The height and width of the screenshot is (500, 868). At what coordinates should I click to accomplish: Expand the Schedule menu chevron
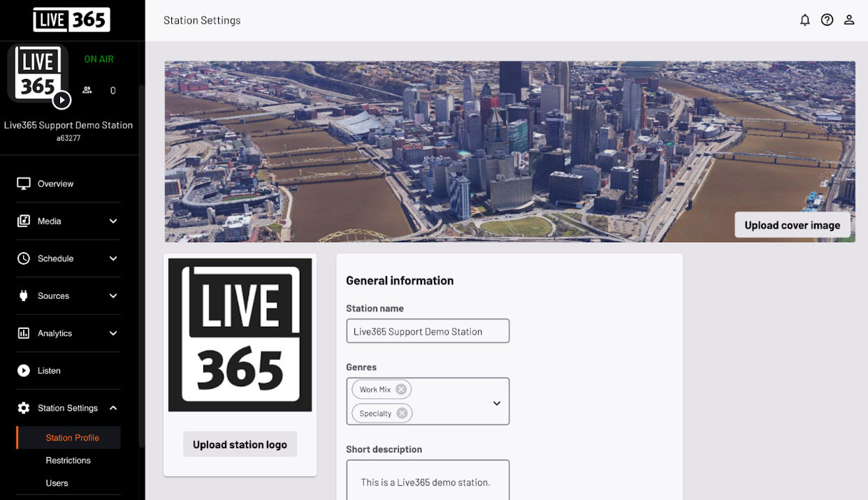(x=113, y=258)
